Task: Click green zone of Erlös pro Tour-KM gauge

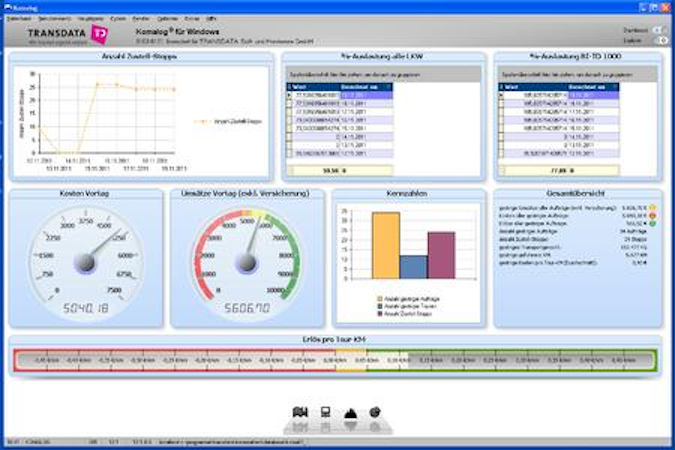Action: [512, 360]
